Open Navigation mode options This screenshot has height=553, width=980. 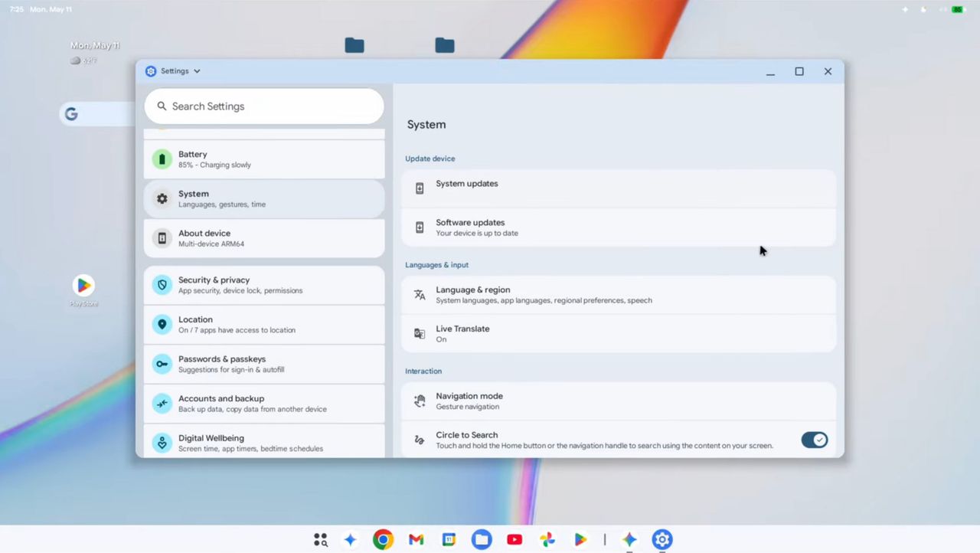619,401
